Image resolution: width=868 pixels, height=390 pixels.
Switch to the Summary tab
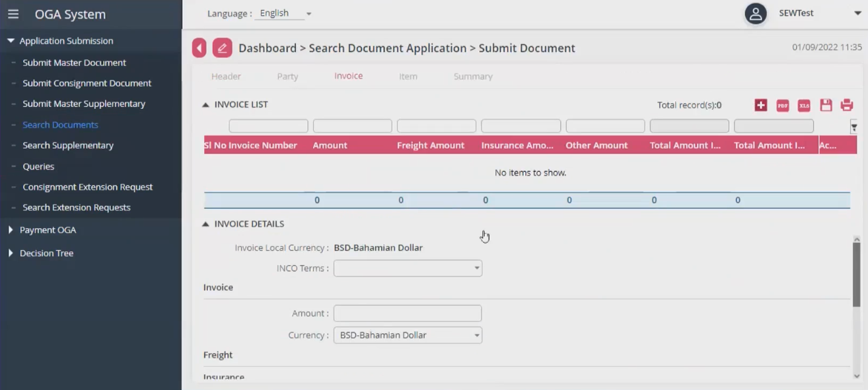click(473, 77)
